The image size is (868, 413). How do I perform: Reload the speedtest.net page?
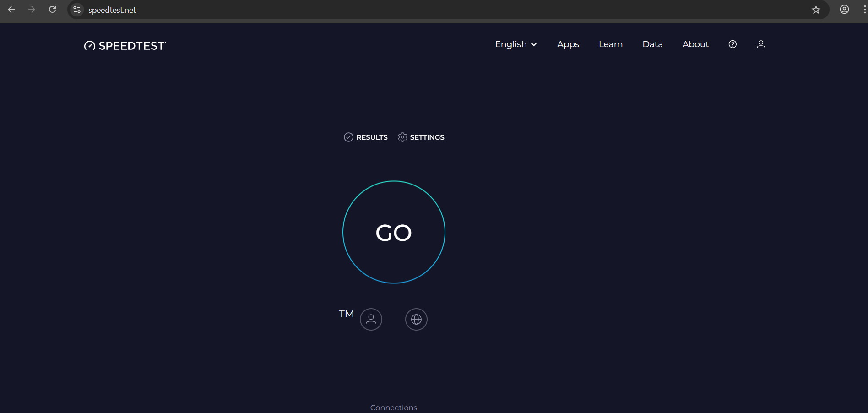pyautogui.click(x=53, y=10)
